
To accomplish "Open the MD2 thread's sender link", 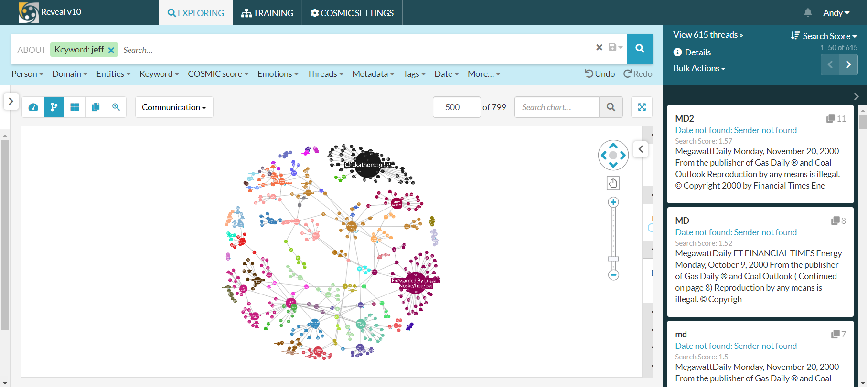I will point(736,130).
